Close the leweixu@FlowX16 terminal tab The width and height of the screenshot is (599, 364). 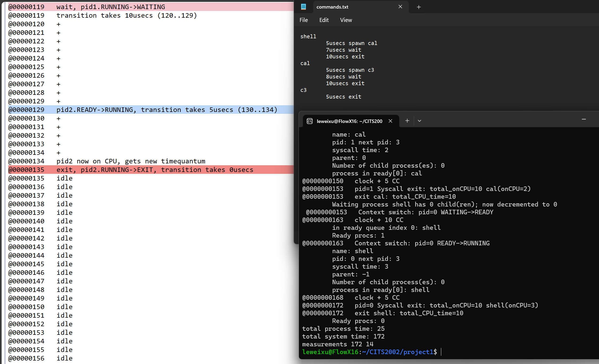tap(390, 121)
